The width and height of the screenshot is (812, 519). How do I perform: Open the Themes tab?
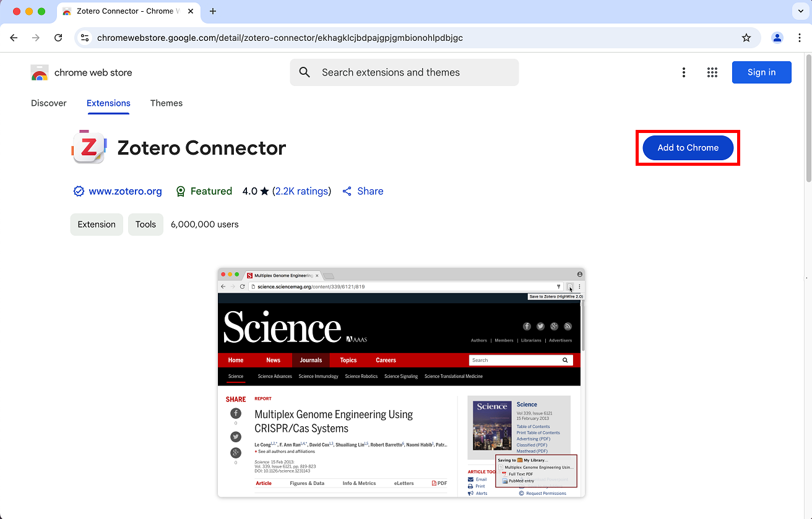[x=166, y=103]
